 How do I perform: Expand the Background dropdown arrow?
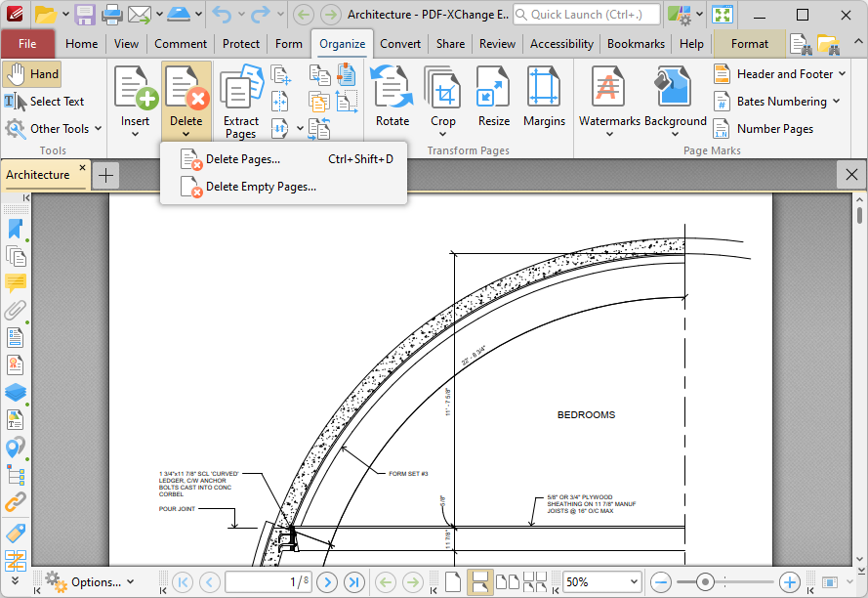tap(675, 134)
